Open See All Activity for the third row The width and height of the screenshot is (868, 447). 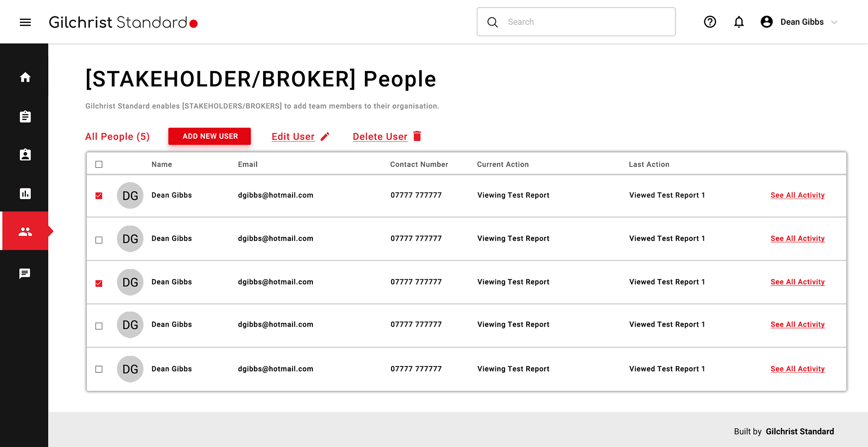[797, 282]
